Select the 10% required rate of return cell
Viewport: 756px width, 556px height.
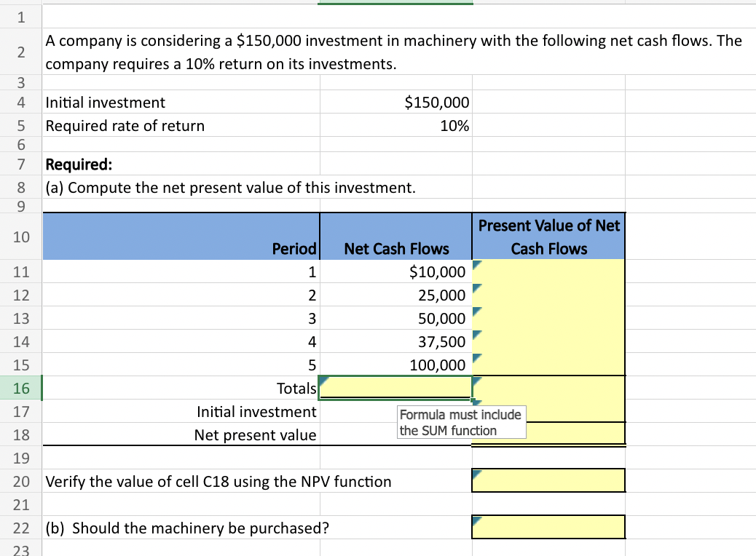click(x=395, y=126)
